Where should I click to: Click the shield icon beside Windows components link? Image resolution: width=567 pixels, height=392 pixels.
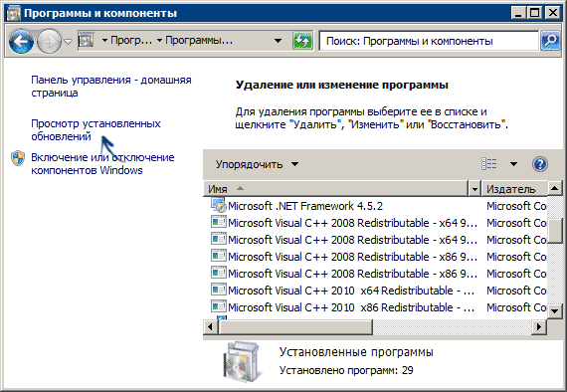[18, 158]
